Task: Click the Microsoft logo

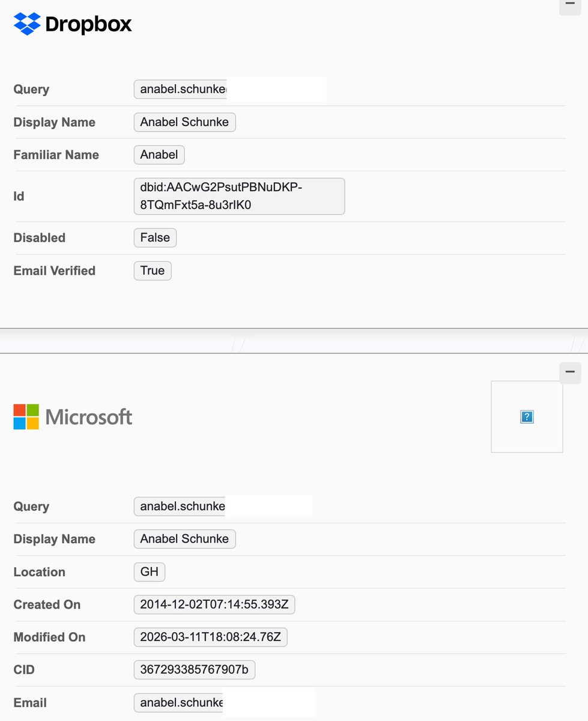Action: click(73, 416)
